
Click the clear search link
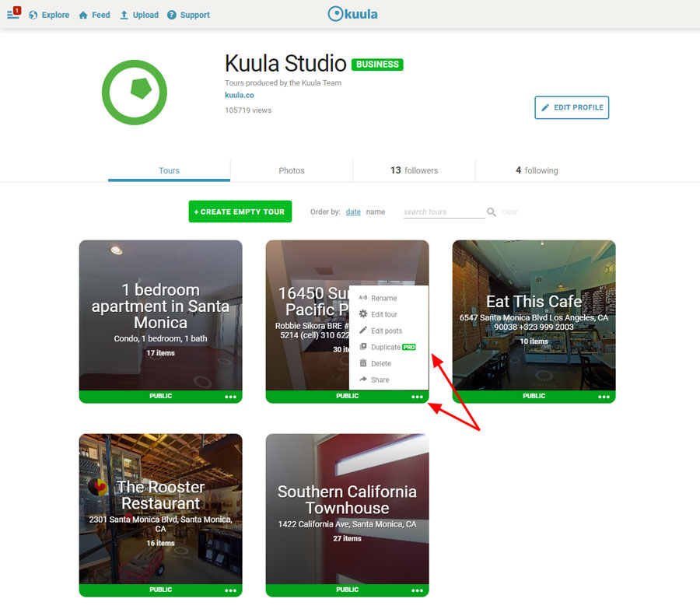tap(509, 212)
